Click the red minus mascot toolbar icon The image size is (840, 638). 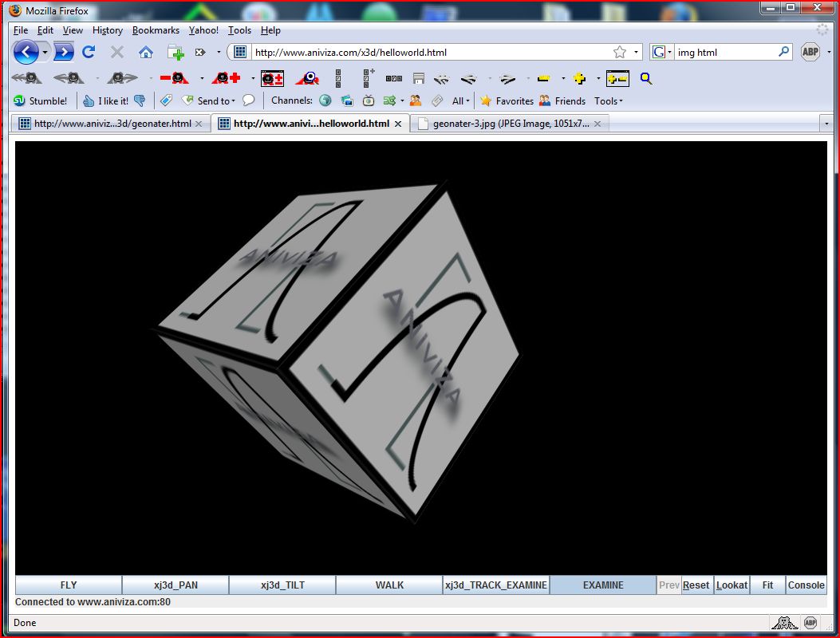[x=175, y=78]
